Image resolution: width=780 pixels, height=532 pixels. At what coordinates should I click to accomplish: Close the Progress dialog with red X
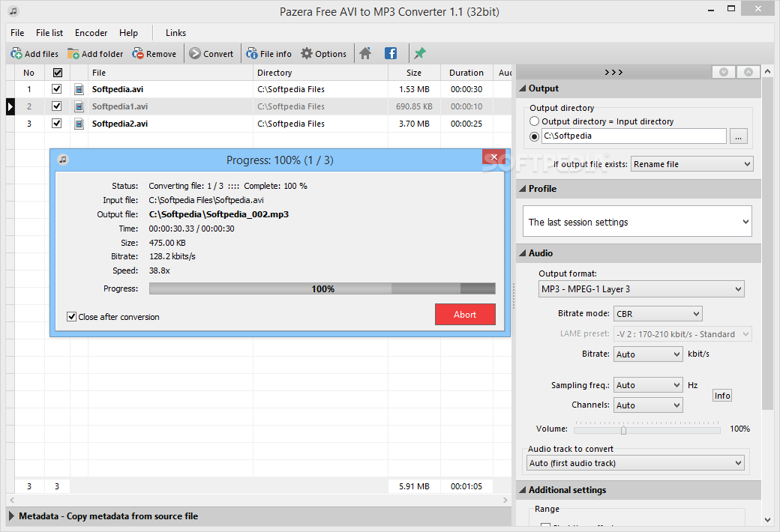coord(493,157)
